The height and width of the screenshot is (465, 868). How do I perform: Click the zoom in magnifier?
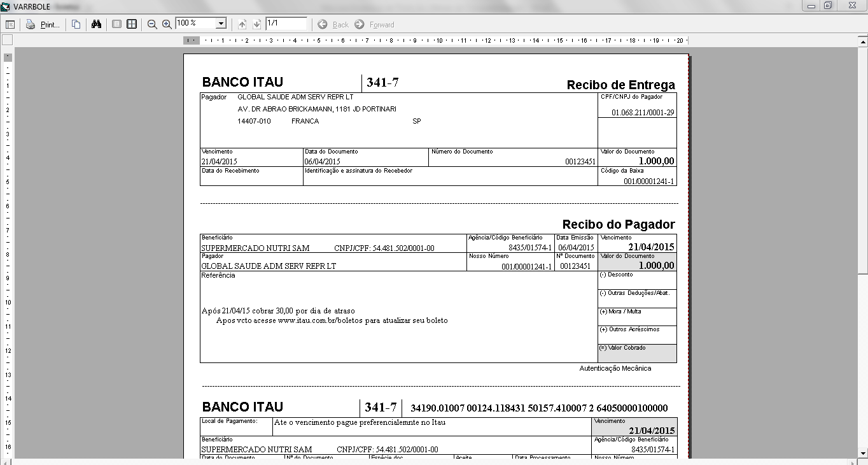(167, 24)
